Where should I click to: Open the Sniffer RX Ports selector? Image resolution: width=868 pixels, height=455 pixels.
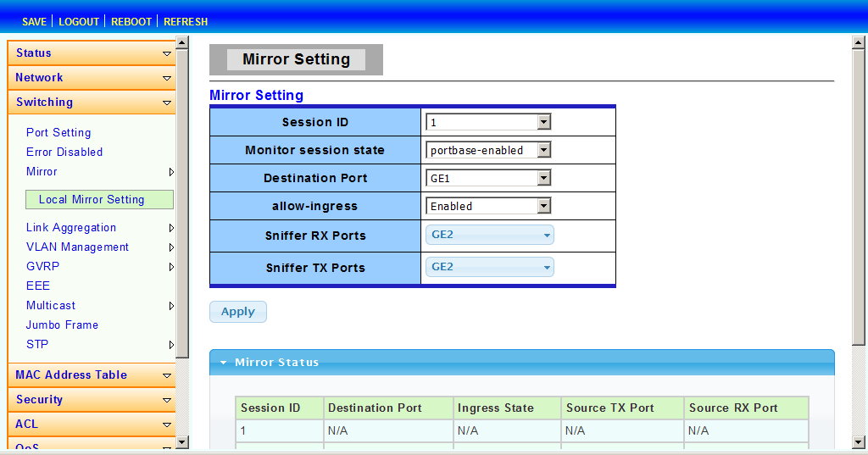(x=490, y=235)
